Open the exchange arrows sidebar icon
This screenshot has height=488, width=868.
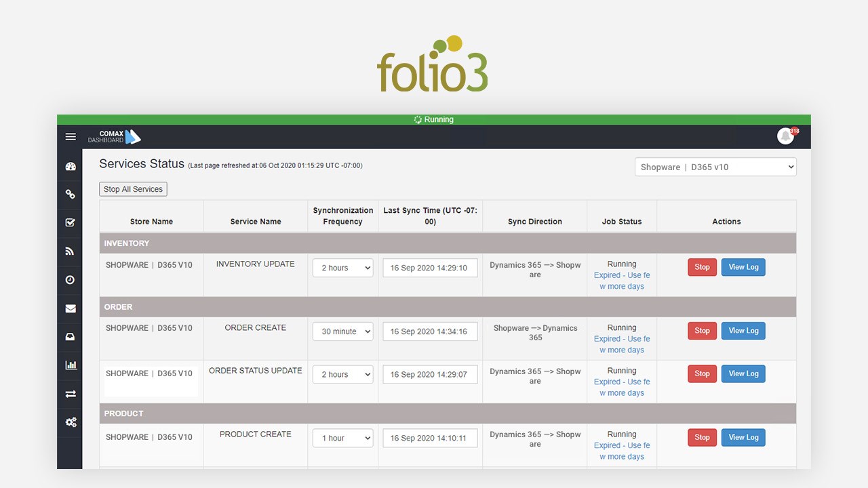(71, 394)
